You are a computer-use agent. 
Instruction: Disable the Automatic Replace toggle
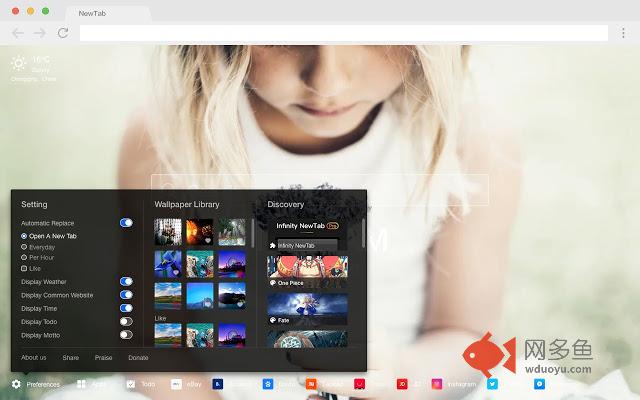(x=126, y=223)
